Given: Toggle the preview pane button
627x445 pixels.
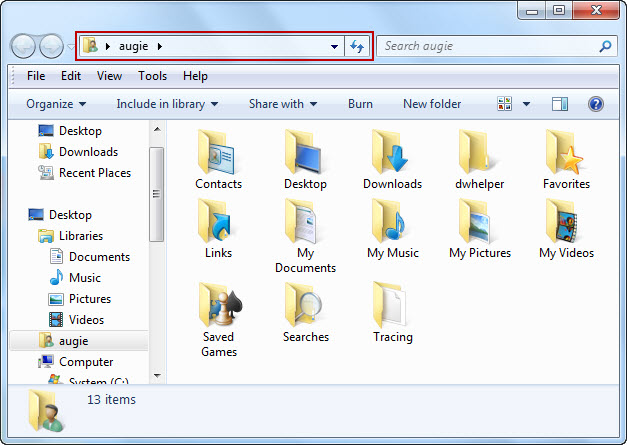Looking at the screenshot, I should [x=560, y=104].
